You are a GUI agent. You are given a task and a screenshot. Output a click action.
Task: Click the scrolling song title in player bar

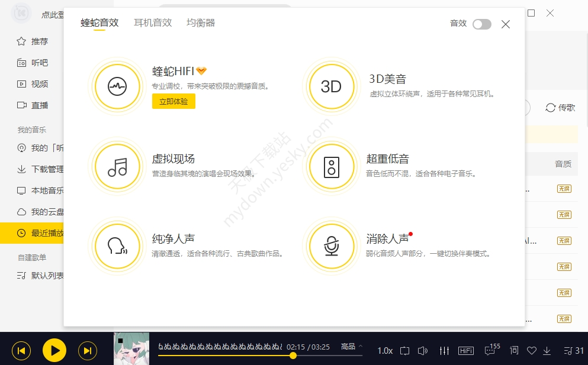coord(220,347)
